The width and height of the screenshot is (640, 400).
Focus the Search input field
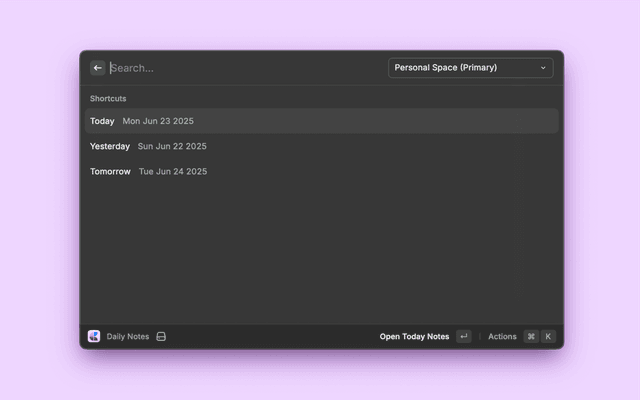(x=240, y=68)
